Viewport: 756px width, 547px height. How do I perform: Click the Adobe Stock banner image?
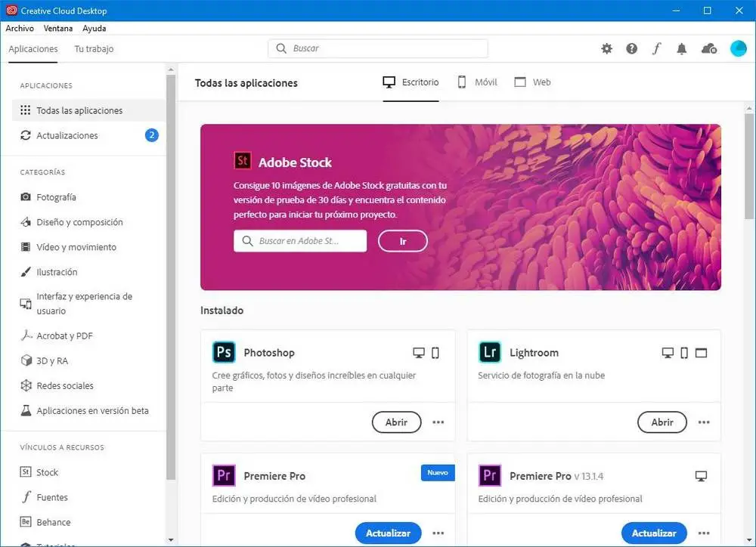(460, 207)
